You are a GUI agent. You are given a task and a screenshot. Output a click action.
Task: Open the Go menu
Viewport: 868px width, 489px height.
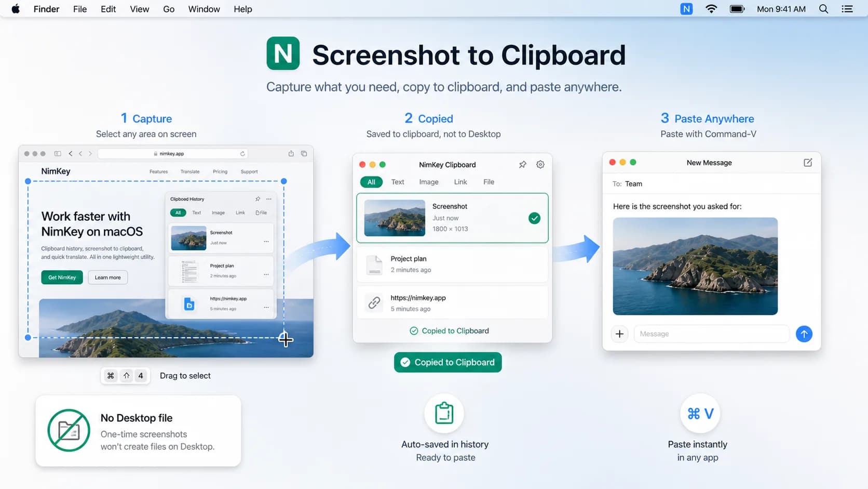(x=169, y=9)
